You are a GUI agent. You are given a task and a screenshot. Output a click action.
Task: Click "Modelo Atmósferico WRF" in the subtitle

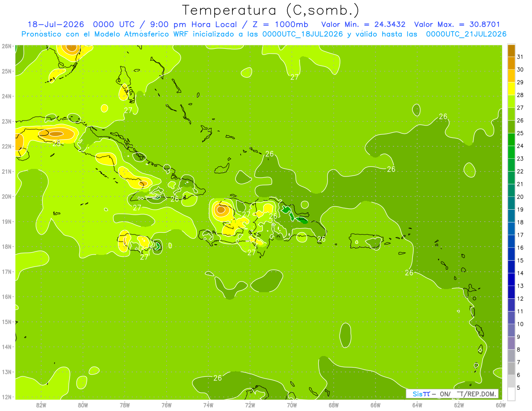tap(145, 34)
